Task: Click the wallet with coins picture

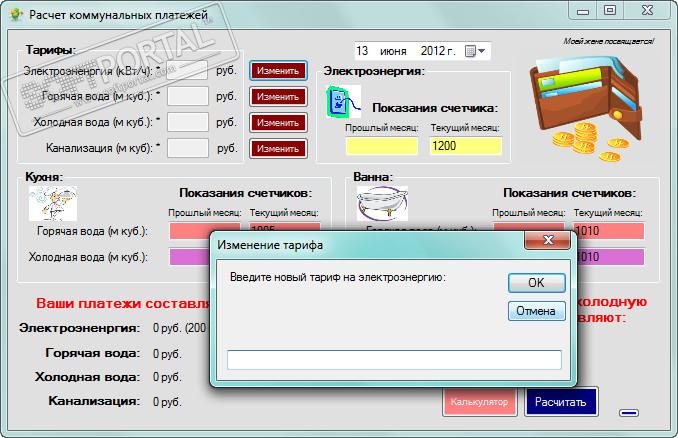Action: (587, 108)
